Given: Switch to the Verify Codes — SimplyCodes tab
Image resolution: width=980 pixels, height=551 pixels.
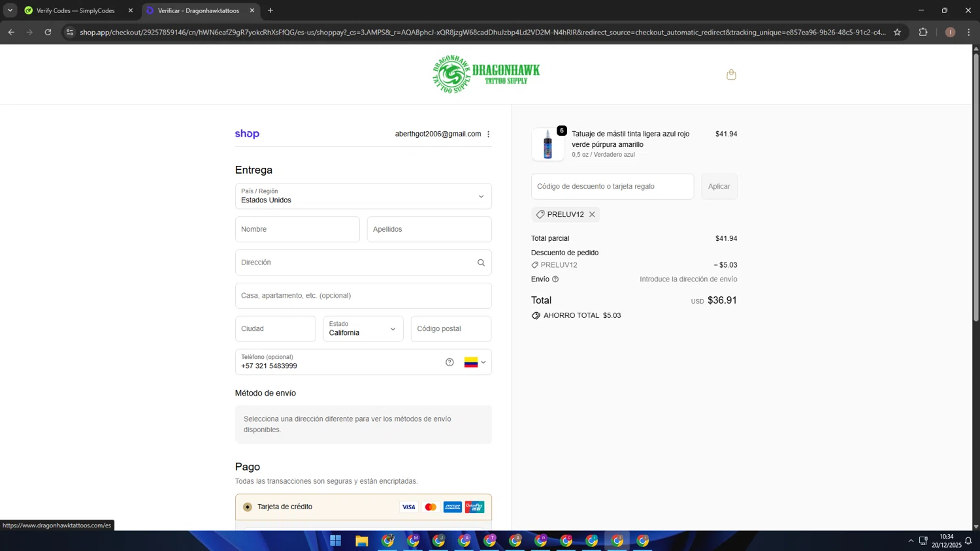Looking at the screenshot, I should pyautogui.click(x=75, y=10).
